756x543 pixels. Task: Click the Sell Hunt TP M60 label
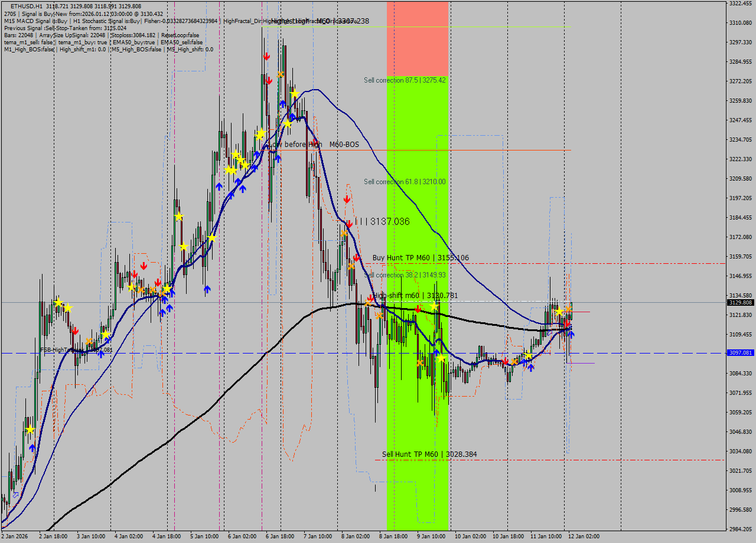coord(429,454)
